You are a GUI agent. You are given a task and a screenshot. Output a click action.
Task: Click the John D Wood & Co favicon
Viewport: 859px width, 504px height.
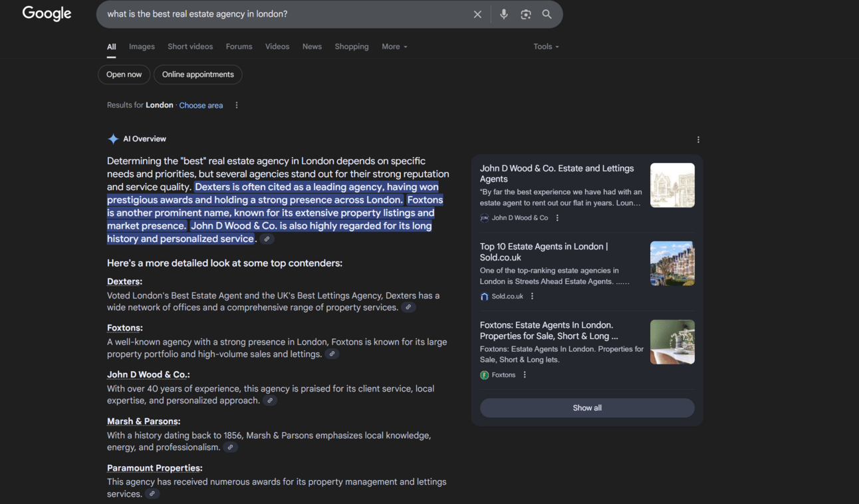pyautogui.click(x=484, y=217)
